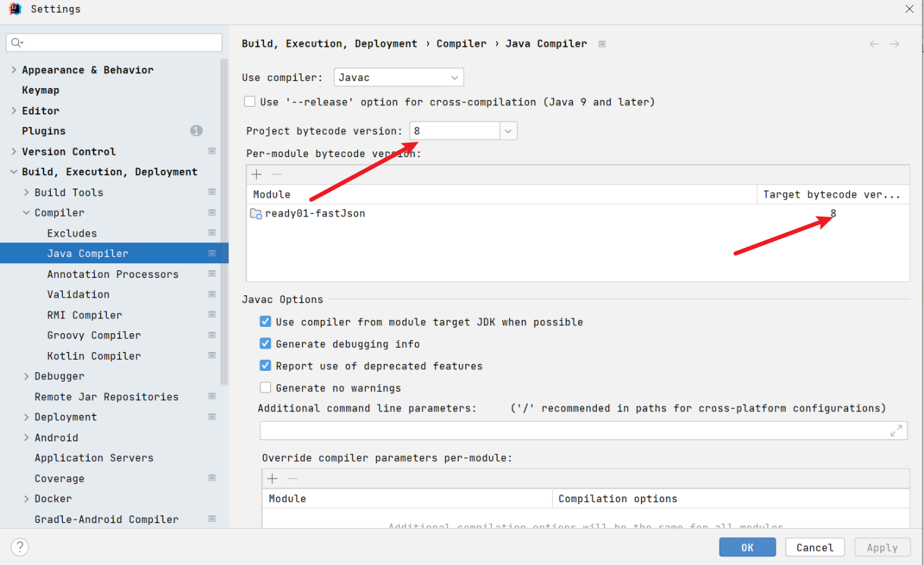The height and width of the screenshot is (565, 924).
Task: Enable the '--release' cross-compilation option
Action: (x=250, y=102)
